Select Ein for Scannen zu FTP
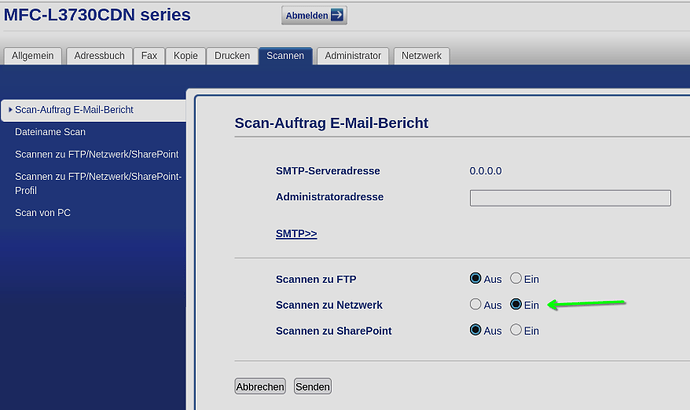Viewport: 690px width, 410px height. point(516,278)
